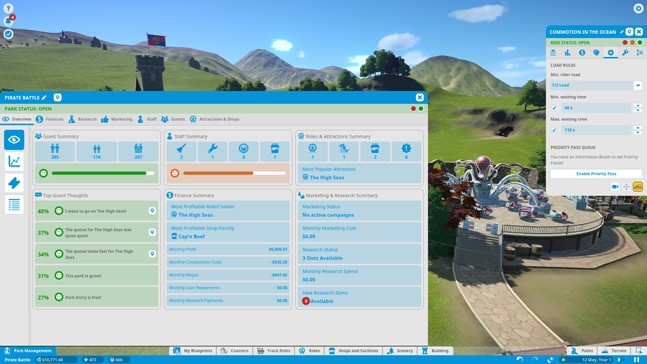Image resolution: width=647 pixels, height=364 pixels.
Task: Click the orange staff happiness bar
Action: 234,173
